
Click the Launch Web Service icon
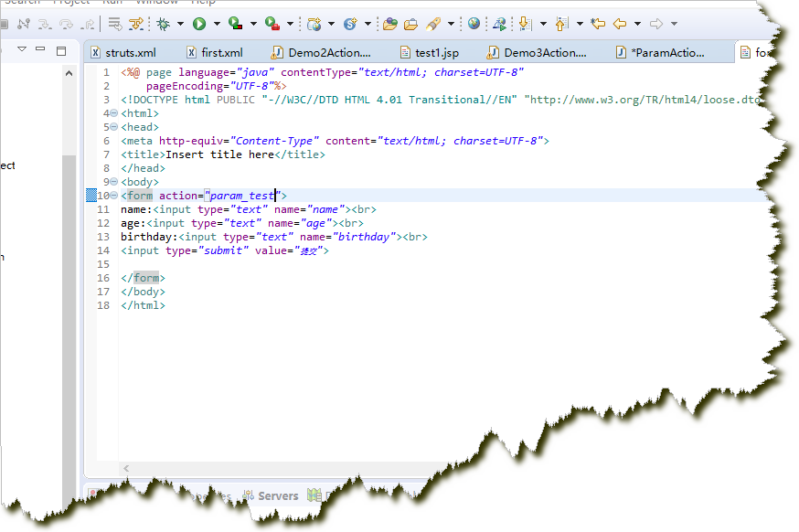point(500,24)
